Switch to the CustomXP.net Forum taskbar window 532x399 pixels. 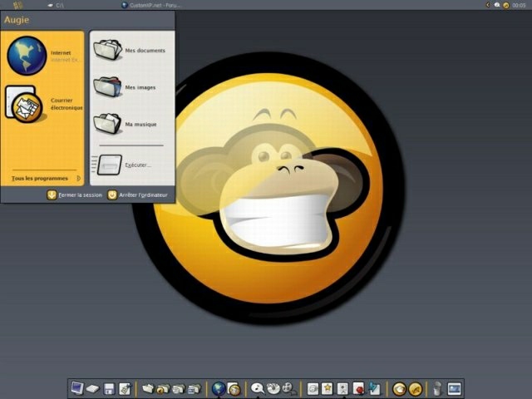click(151, 5)
